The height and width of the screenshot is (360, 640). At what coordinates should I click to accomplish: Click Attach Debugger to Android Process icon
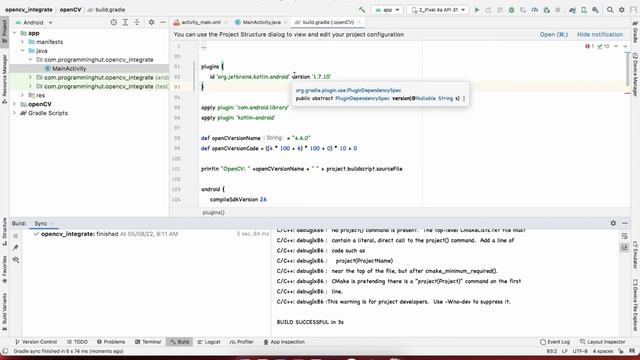pyautogui.click(x=547, y=10)
